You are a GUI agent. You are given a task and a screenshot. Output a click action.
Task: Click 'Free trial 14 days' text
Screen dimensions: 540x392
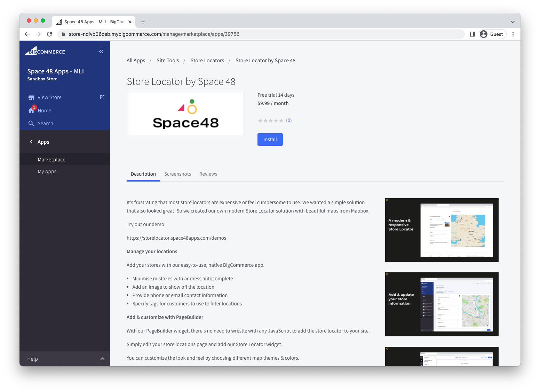point(276,95)
